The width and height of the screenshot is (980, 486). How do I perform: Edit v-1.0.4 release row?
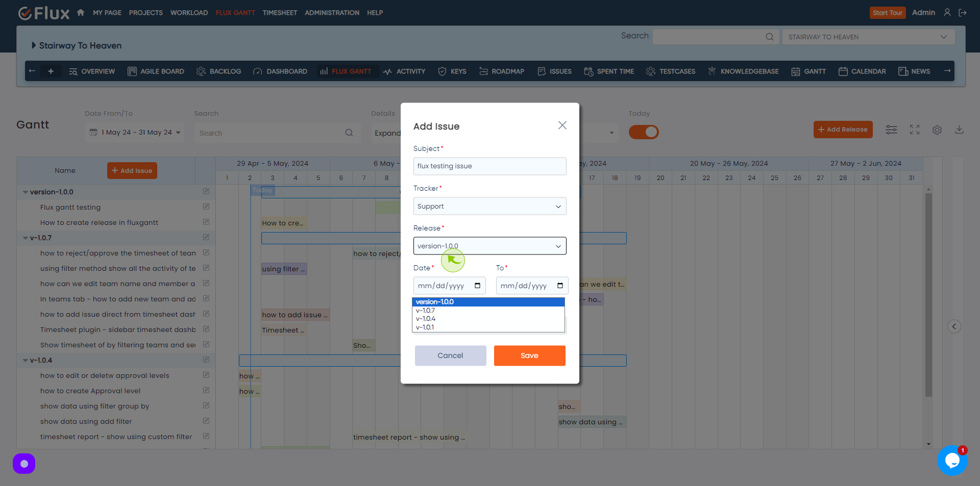206,360
